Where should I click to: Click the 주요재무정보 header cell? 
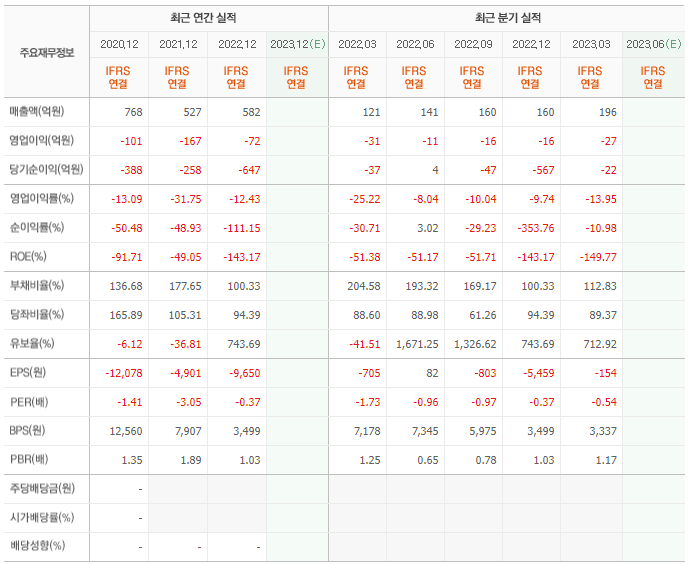point(47,53)
